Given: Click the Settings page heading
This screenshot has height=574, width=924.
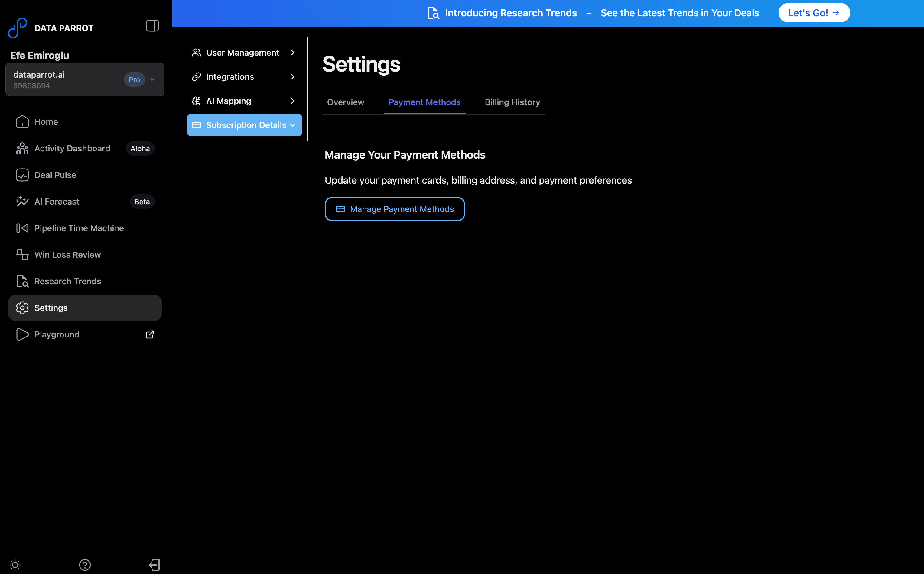Looking at the screenshot, I should point(361,64).
